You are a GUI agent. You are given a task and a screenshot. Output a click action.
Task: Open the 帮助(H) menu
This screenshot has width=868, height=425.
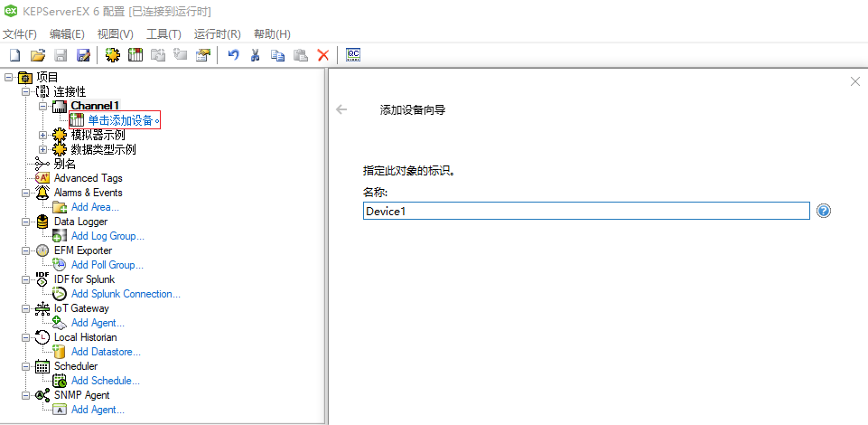272,33
